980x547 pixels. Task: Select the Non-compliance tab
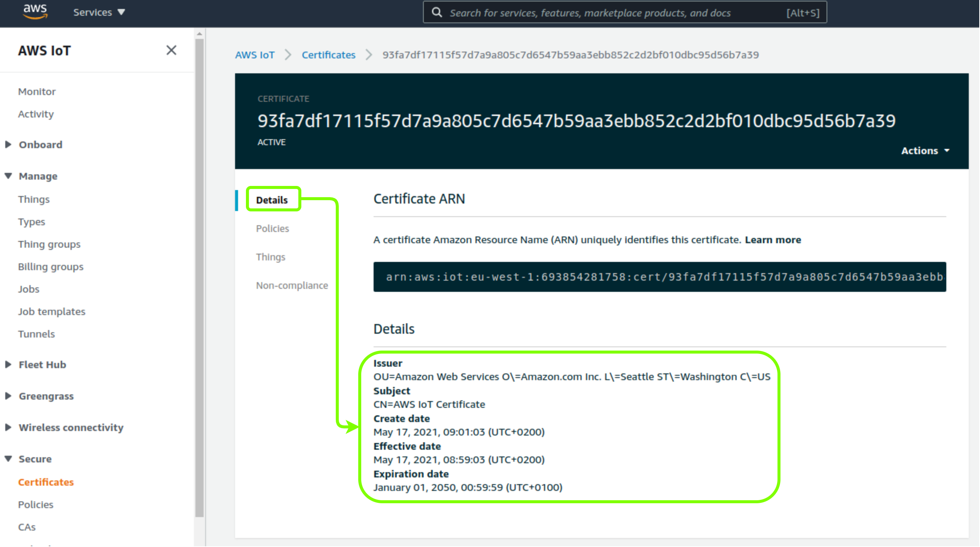(x=292, y=286)
